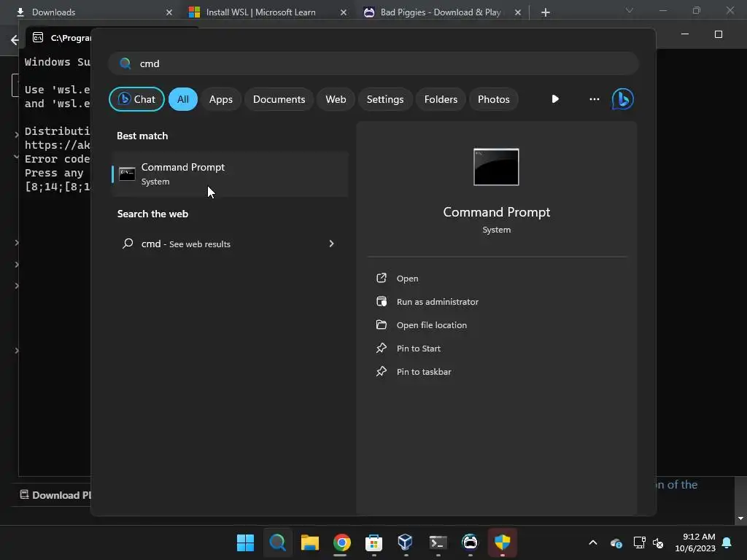Open the Command Prompt best match result

[x=230, y=174]
